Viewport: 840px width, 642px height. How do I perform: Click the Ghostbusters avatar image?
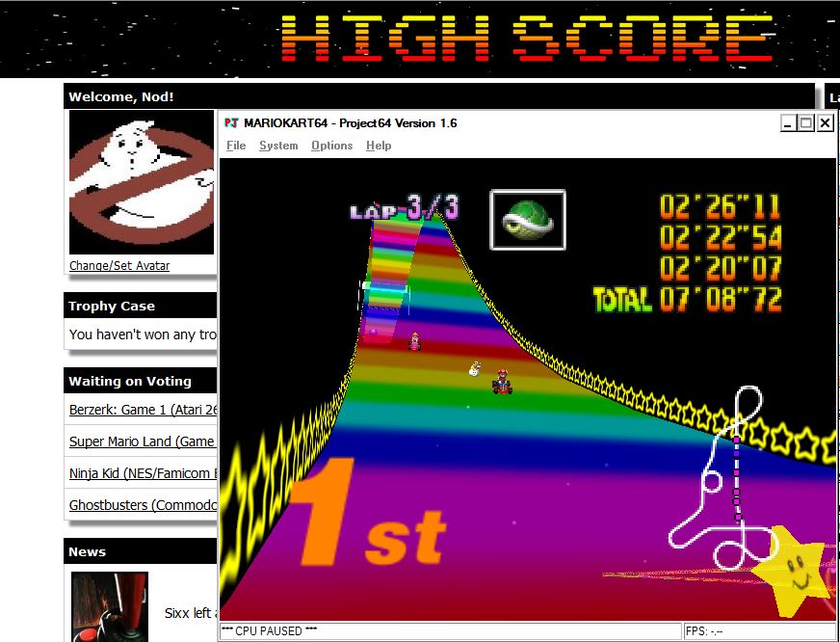142,182
